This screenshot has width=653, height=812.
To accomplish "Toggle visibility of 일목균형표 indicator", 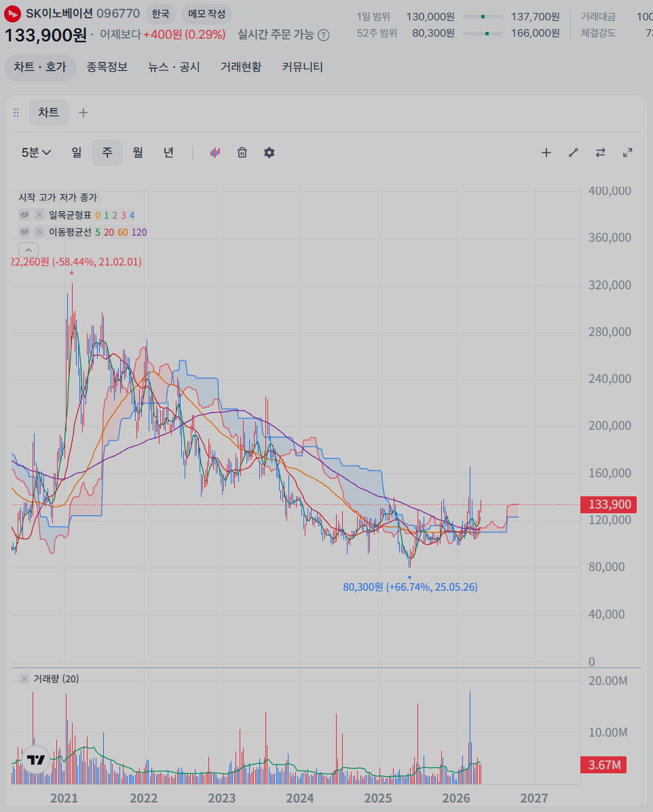I will pos(24,215).
